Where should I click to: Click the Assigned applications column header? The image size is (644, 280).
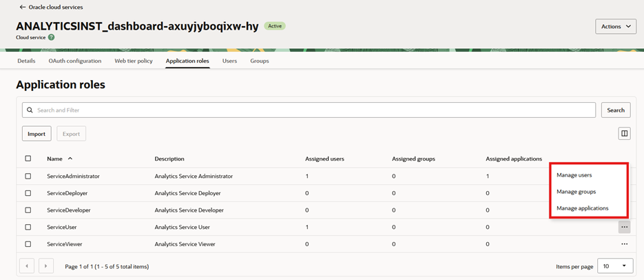coord(514,159)
